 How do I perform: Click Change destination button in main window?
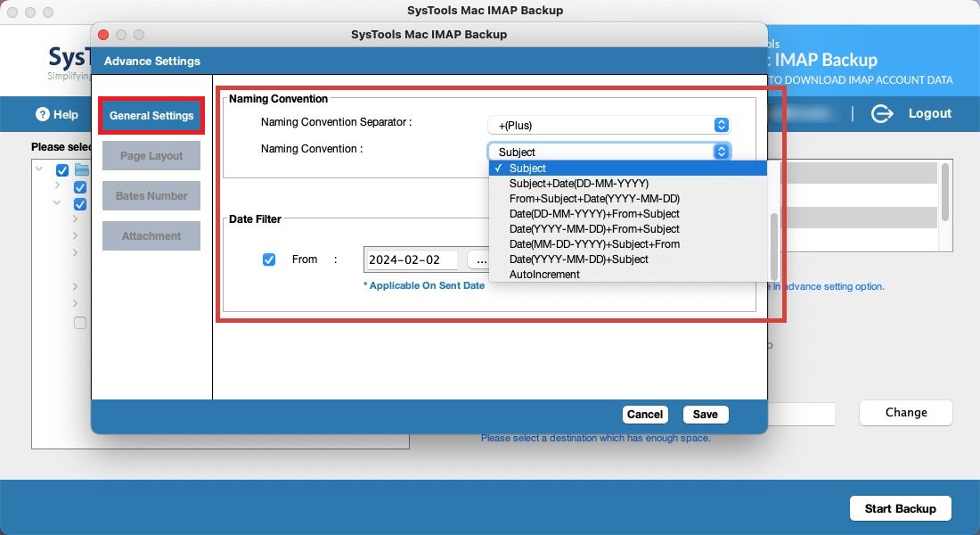pos(906,412)
